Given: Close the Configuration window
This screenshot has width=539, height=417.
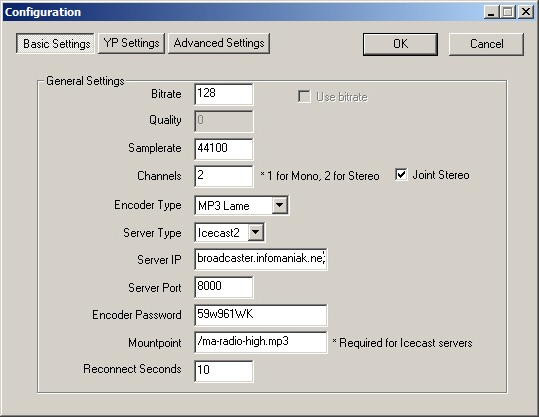Looking at the screenshot, I should (526, 12).
